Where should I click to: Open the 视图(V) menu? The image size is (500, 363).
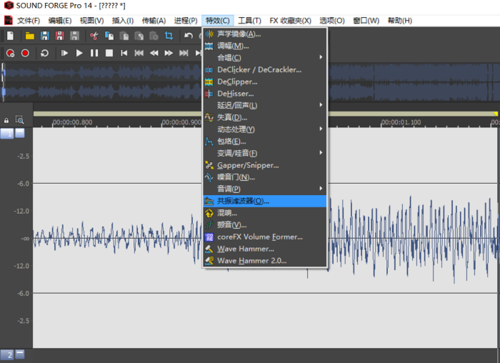(92, 21)
